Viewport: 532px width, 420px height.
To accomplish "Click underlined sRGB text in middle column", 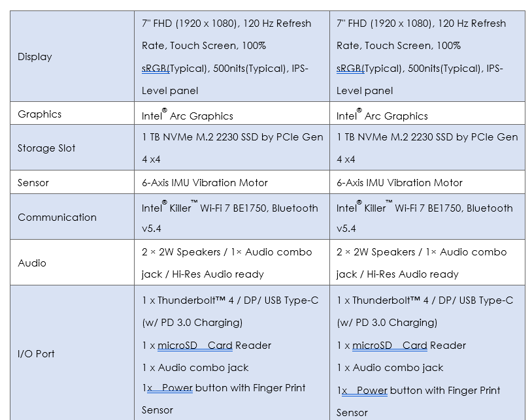I will click(x=155, y=69).
